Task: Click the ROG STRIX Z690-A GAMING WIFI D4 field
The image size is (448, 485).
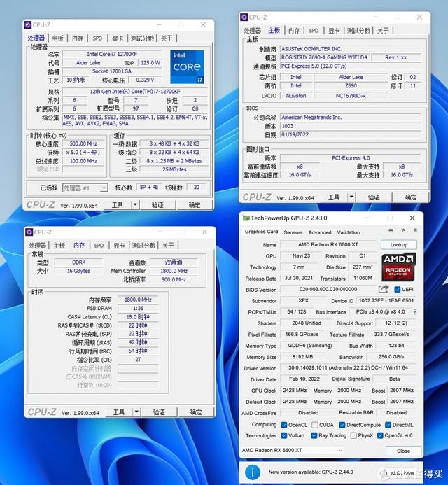Action: [325, 57]
